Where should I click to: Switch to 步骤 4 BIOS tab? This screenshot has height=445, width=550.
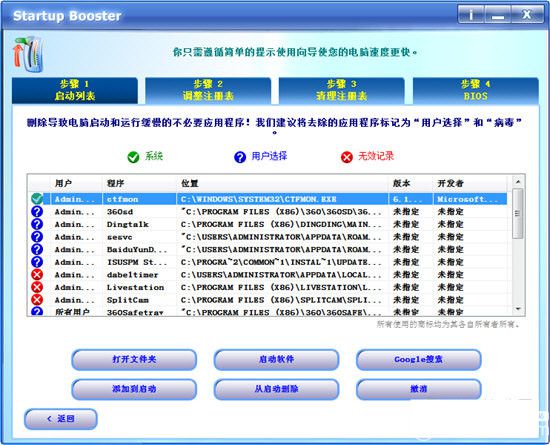476,90
